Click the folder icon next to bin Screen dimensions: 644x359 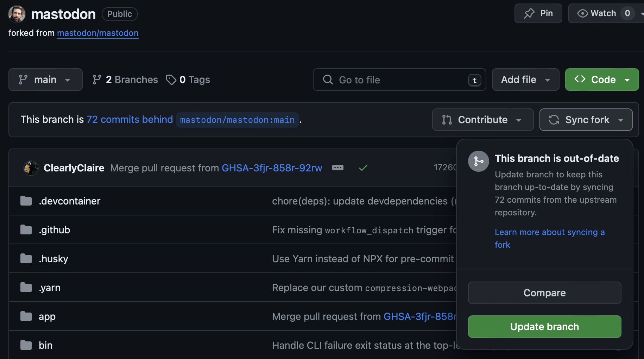click(x=26, y=345)
